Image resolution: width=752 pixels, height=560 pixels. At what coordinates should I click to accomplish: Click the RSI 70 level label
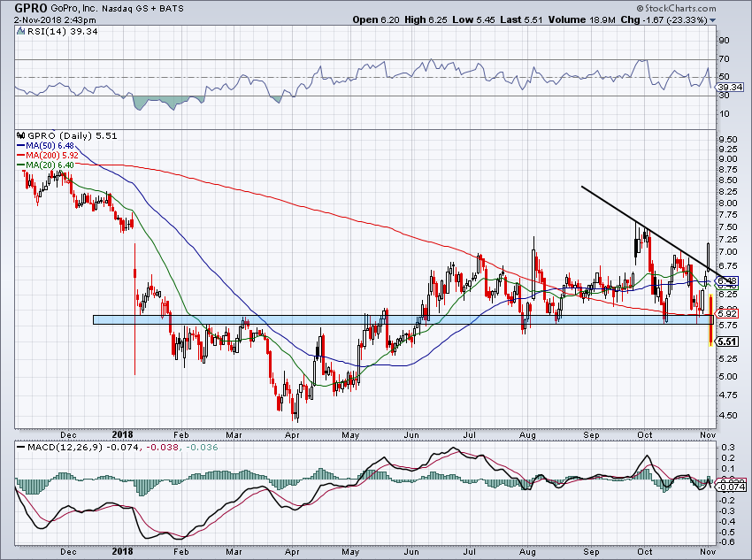[x=725, y=59]
